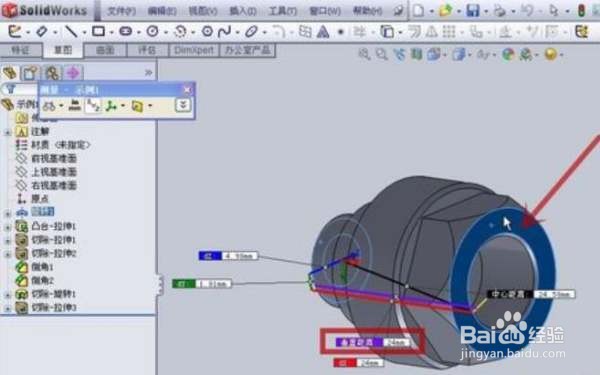The image size is (600, 375).
Task: Open the PropertyManager panel tab
Action: (31, 72)
